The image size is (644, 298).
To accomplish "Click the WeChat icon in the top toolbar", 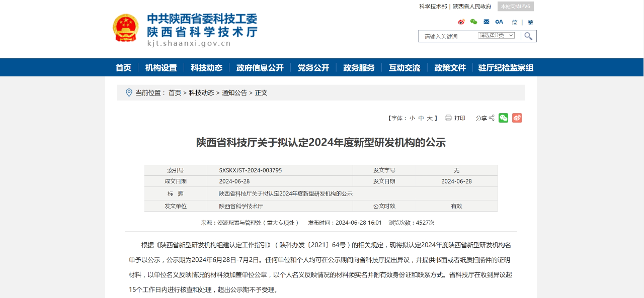I will [473, 22].
